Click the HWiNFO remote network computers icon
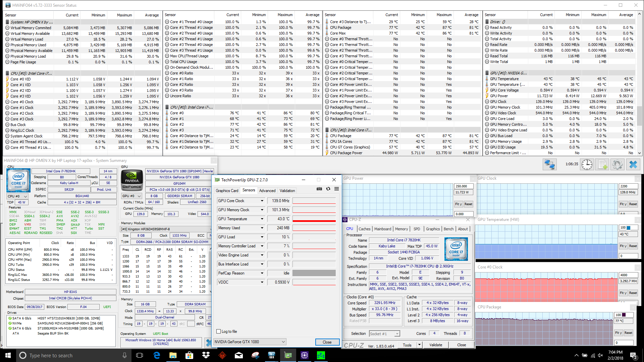 coord(549,165)
